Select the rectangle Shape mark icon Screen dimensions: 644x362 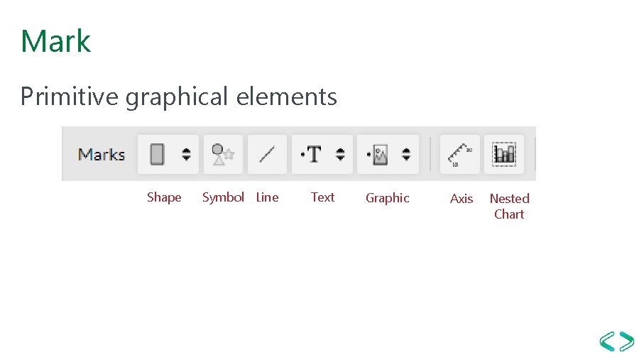click(157, 154)
